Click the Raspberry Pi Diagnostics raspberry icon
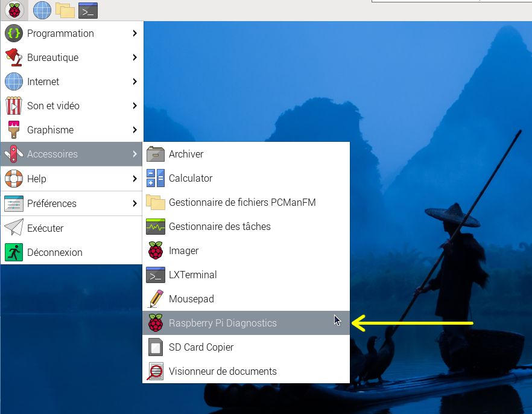 pyautogui.click(x=156, y=323)
